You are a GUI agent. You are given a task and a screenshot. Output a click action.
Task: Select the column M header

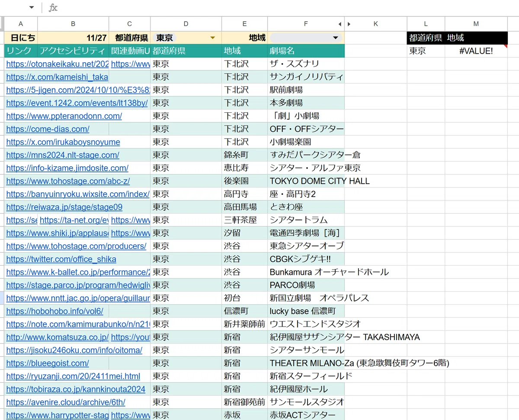coord(476,24)
